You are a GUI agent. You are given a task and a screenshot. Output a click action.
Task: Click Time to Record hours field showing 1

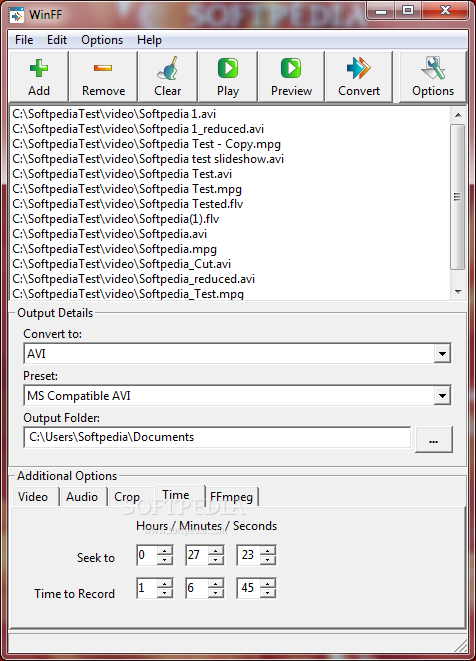coord(147,588)
